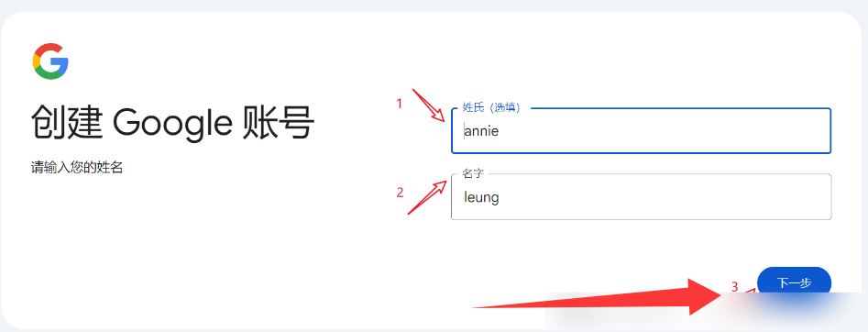Place cursor on the text annie
The height and width of the screenshot is (332, 868).
481,131
